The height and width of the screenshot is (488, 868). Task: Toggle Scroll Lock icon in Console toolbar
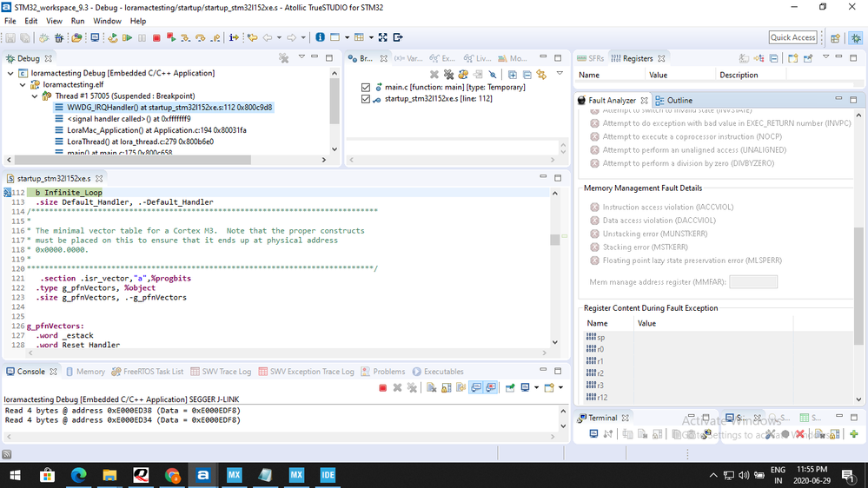click(447, 388)
